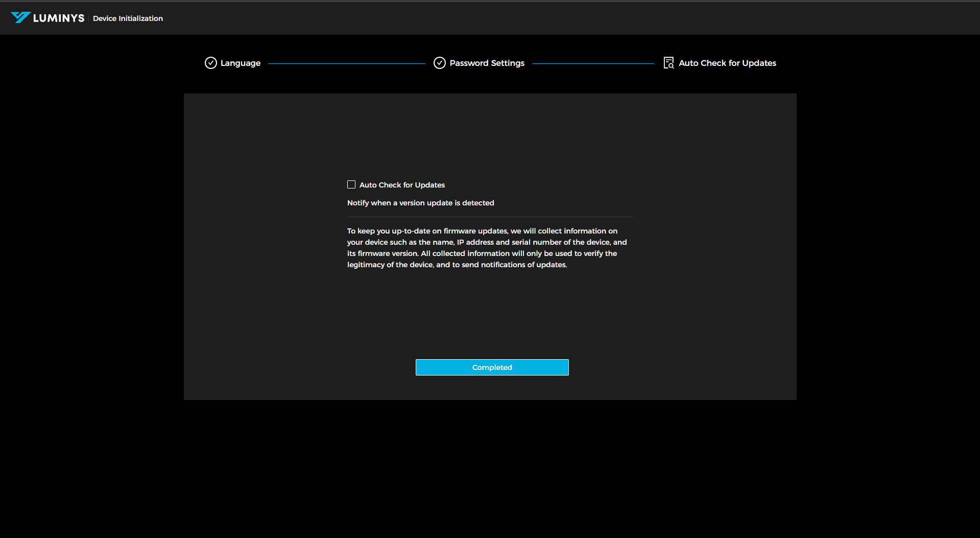Click paragraph line starting 'legitimacy of the device'
The height and width of the screenshot is (538, 980).
[x=457, y=265]
